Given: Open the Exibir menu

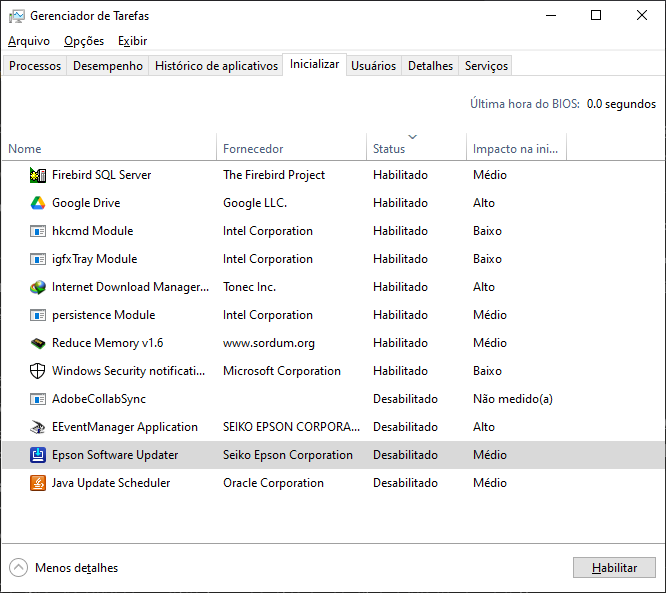Looking at the screenshot, I should (133, 41).
